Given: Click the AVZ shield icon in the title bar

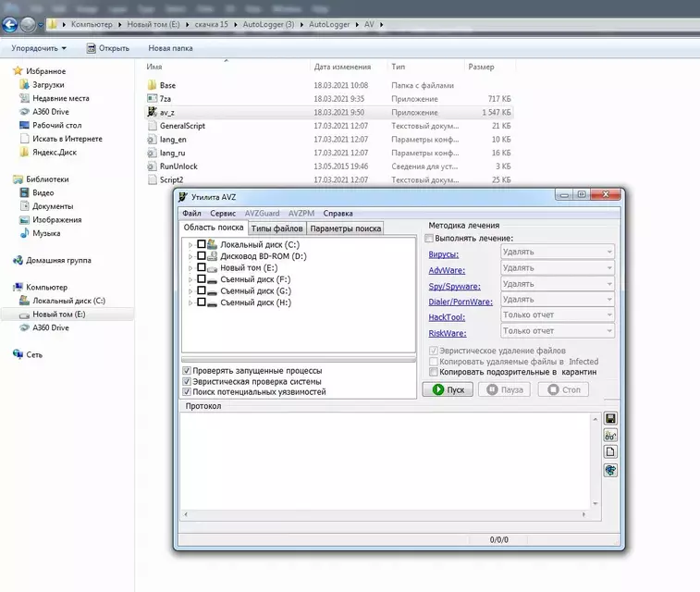Looking at the screenshot, I should coord(183,197).
